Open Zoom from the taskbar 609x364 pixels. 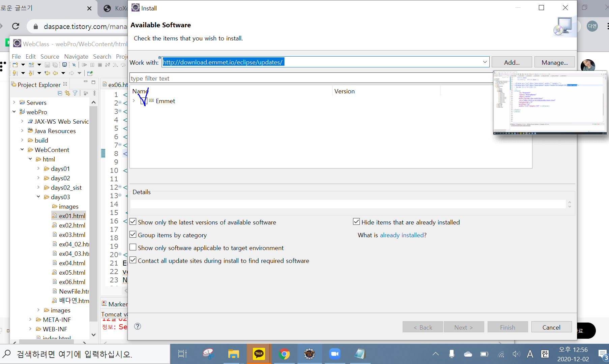coord(335,354)
